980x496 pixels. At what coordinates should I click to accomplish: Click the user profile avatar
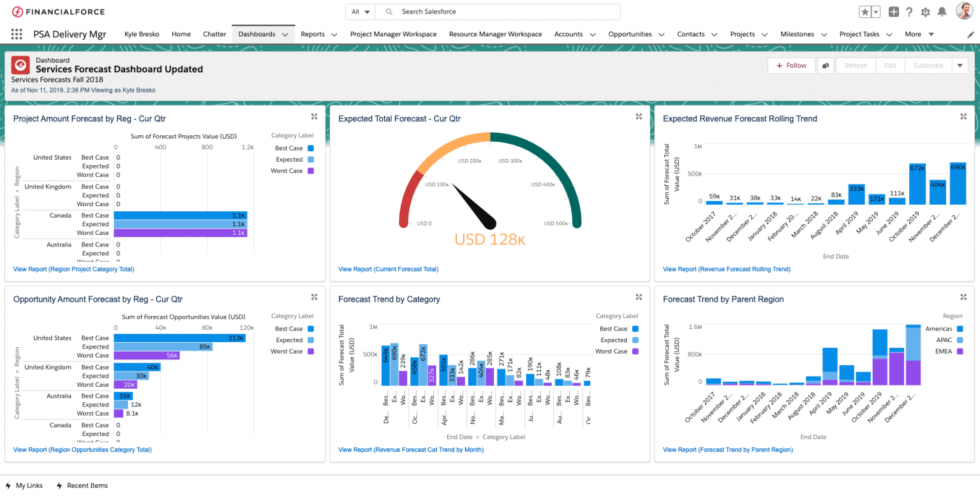click(964, 11)
